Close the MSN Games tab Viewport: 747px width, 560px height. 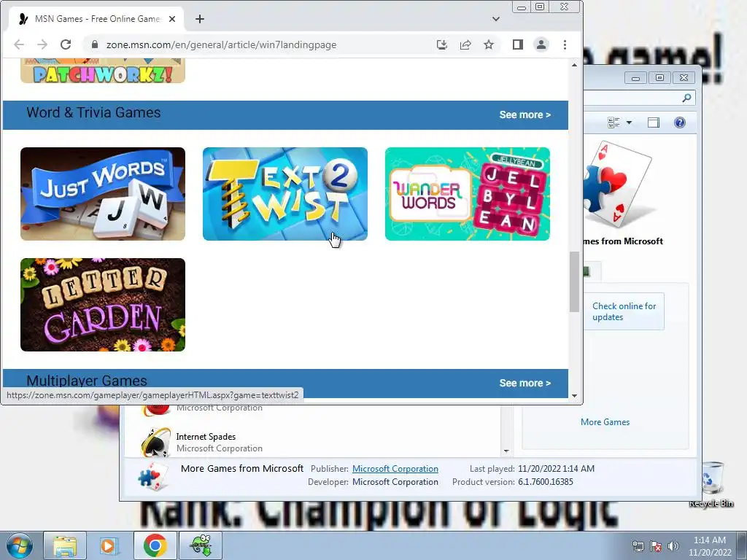pos(172,19)
